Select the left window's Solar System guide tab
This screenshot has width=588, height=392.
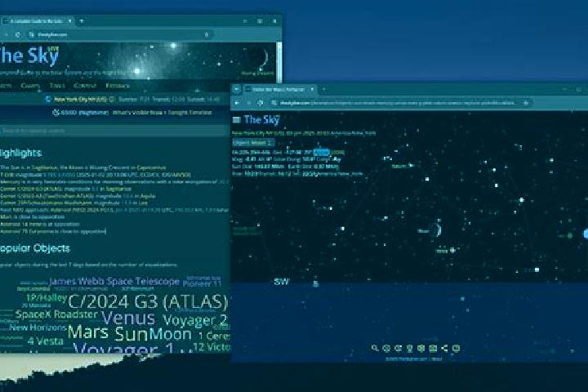(38, 21)
